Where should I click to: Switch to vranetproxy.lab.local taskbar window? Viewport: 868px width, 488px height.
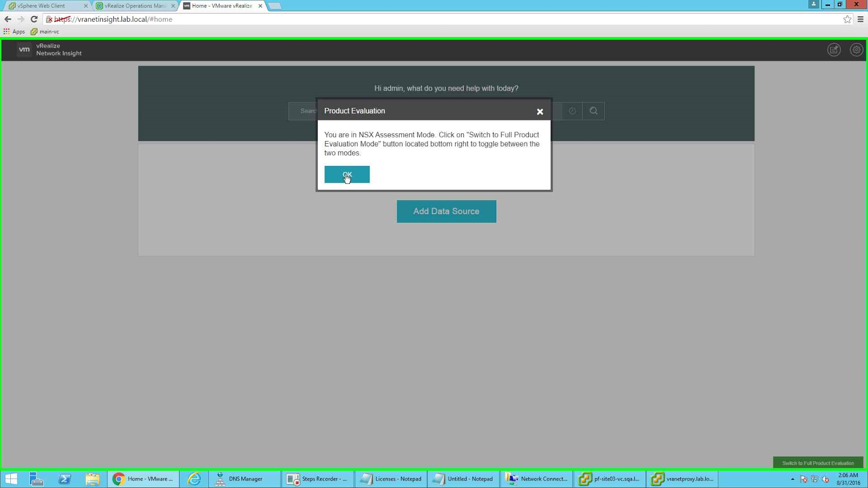pos(682,479)
